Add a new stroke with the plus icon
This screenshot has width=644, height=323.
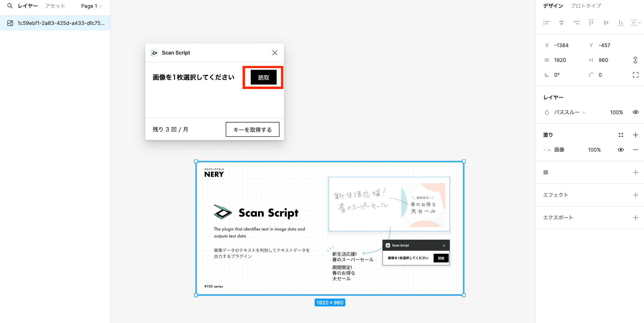point(636,172)
